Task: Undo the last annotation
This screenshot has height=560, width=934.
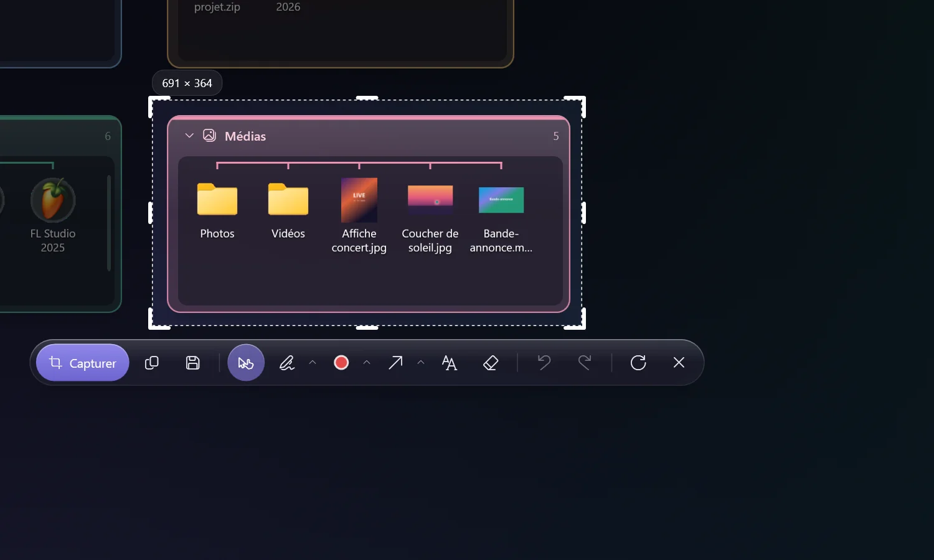Action: point(544,363)
